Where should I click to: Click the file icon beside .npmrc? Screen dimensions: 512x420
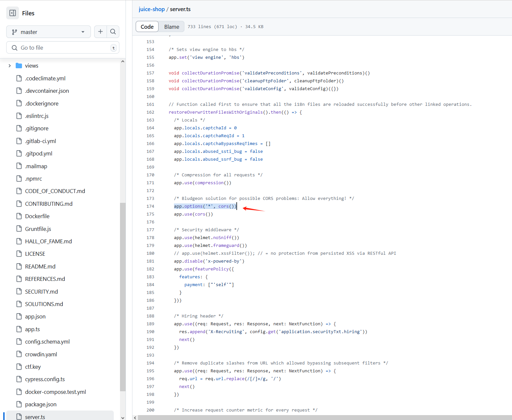tap(19, 179)
